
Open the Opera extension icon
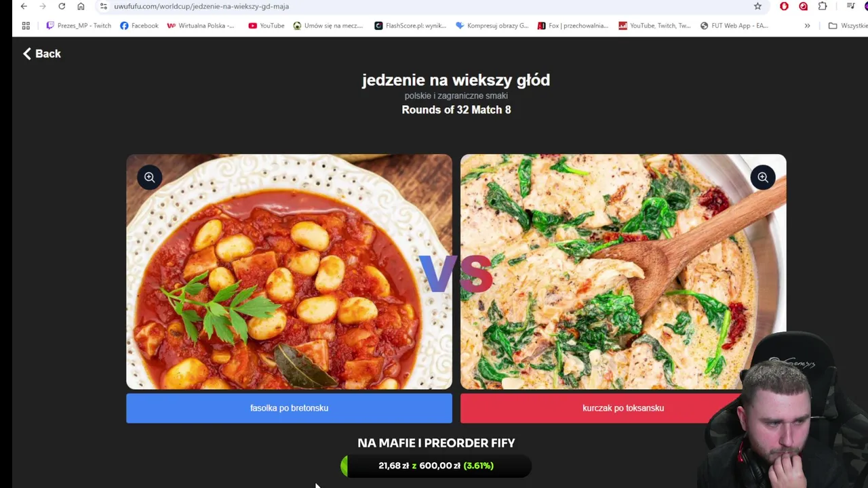(x=784, y=6)
